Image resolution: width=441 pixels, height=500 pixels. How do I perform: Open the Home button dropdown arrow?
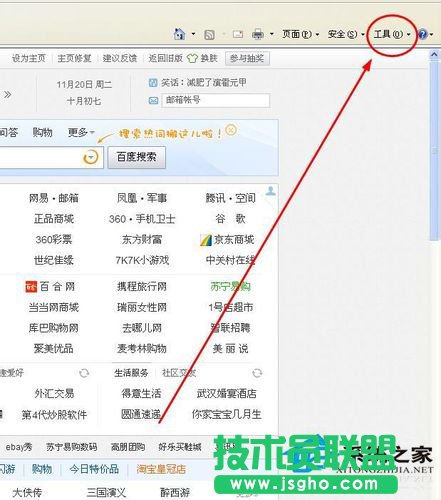193,34
